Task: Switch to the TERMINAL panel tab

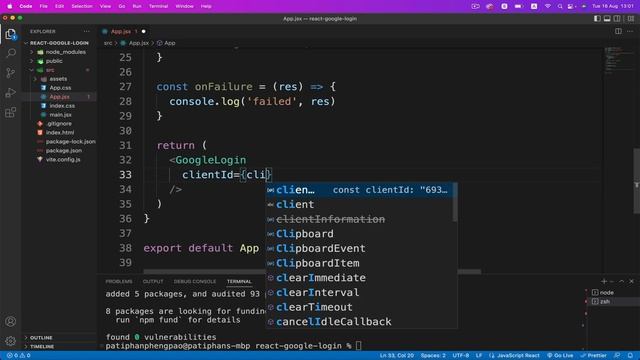Action: [239, 282]
